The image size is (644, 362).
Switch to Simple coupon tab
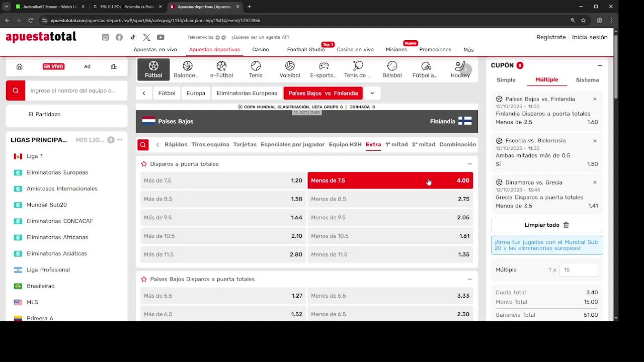point(506,80)
